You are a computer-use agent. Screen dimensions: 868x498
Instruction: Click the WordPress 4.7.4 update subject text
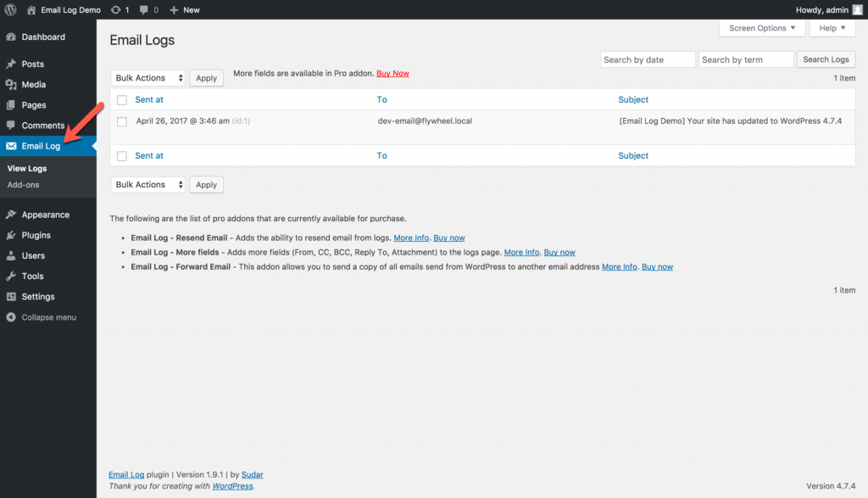730,120
